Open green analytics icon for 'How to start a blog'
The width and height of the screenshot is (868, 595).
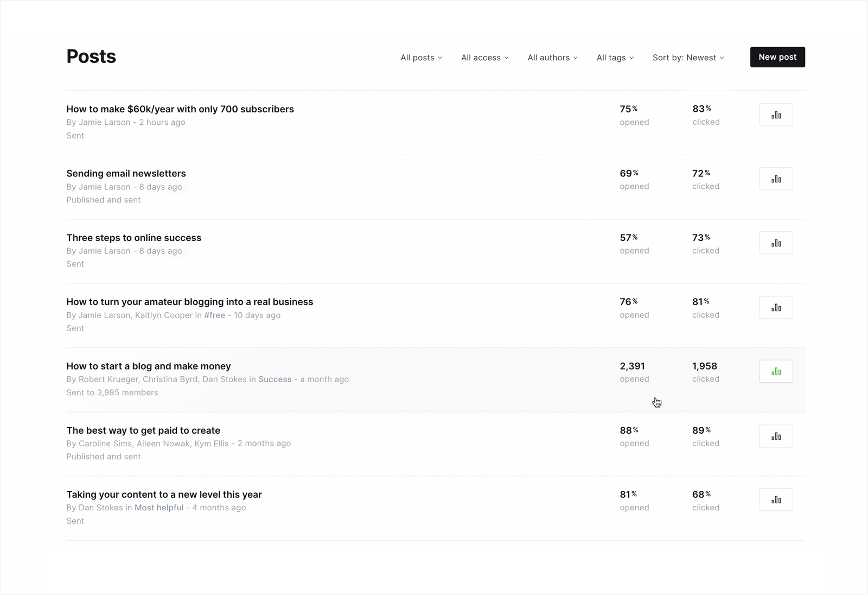tap(776, 372)
